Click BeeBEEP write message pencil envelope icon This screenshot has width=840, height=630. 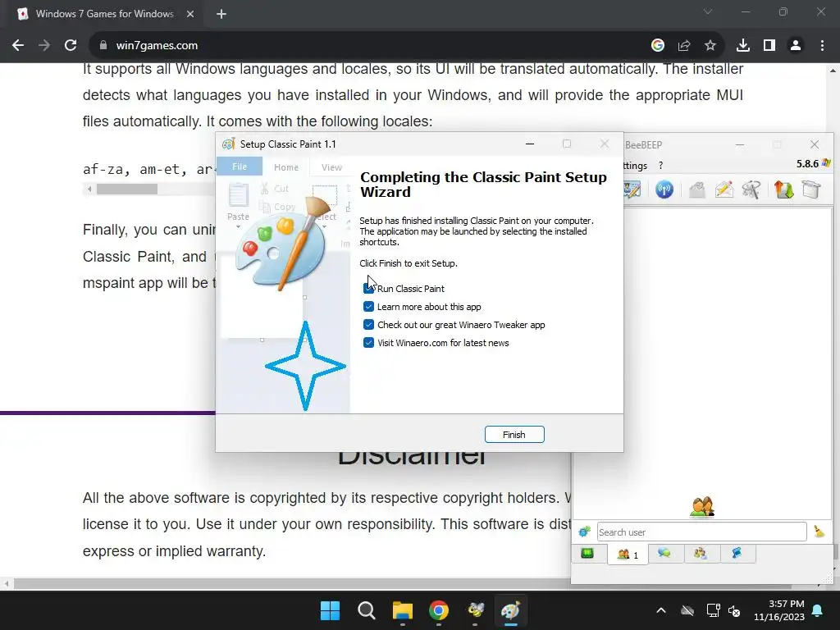click(724, 189)
